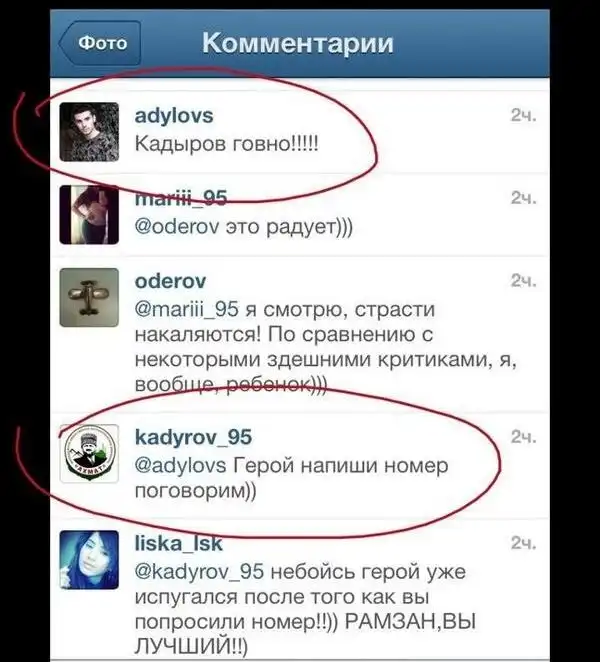Tap the mariii_95 username
The width and height of the screenshot is (600, 662).
coord(181,198)
